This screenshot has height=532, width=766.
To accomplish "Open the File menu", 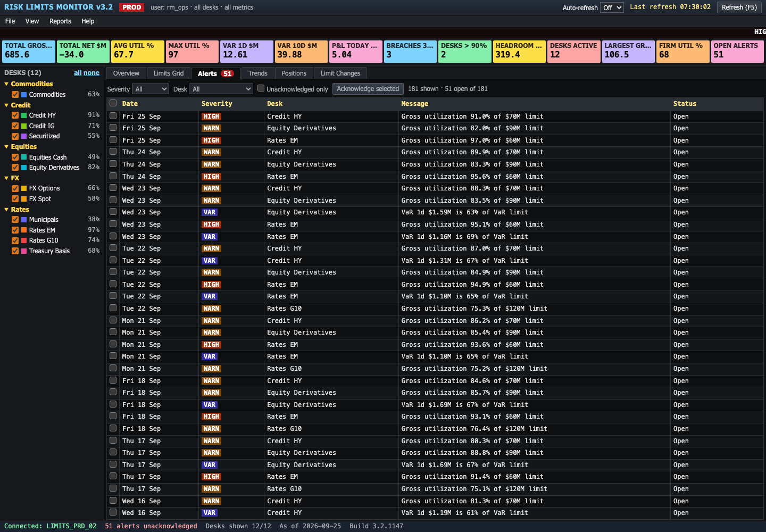I will click(x=10, y=21).
